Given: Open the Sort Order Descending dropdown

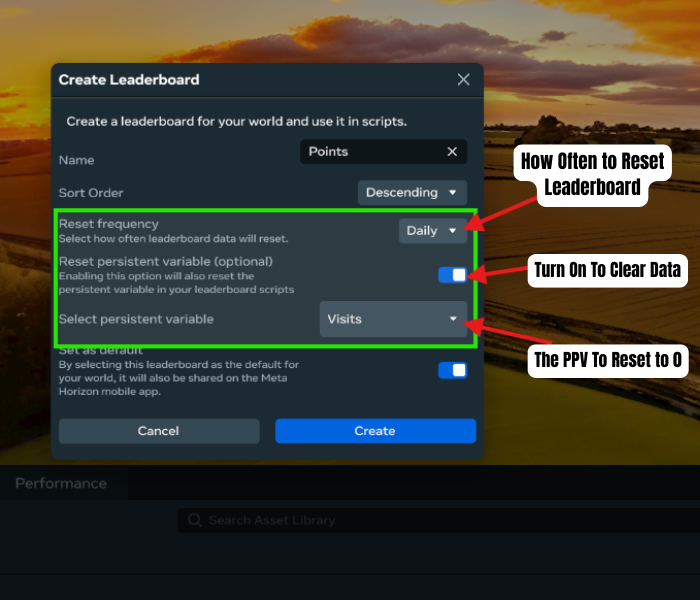Looking at the screenshot, I should point(412,192).
